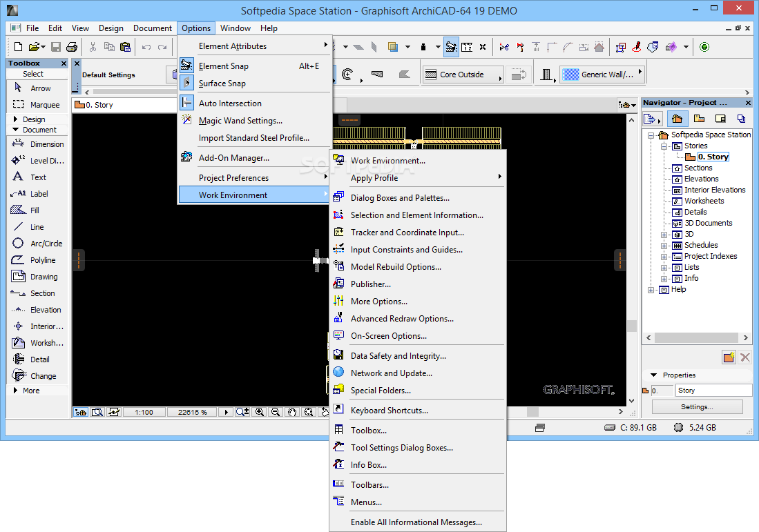Select the Text tool
Image resolution: width=759 pixels, height=532 pixels.
point(37,177)
